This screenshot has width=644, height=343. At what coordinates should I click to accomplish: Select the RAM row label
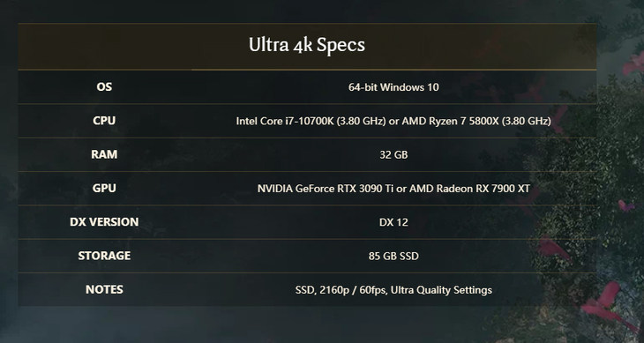(x=104, y=154)
